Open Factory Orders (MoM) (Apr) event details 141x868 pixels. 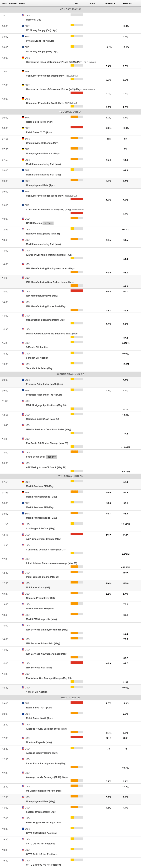point(41,812)
